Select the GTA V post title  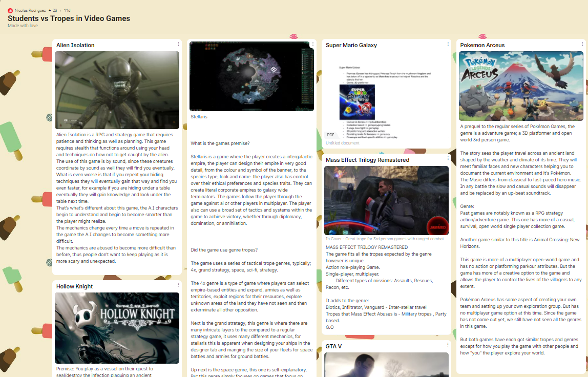coord(334,346)
